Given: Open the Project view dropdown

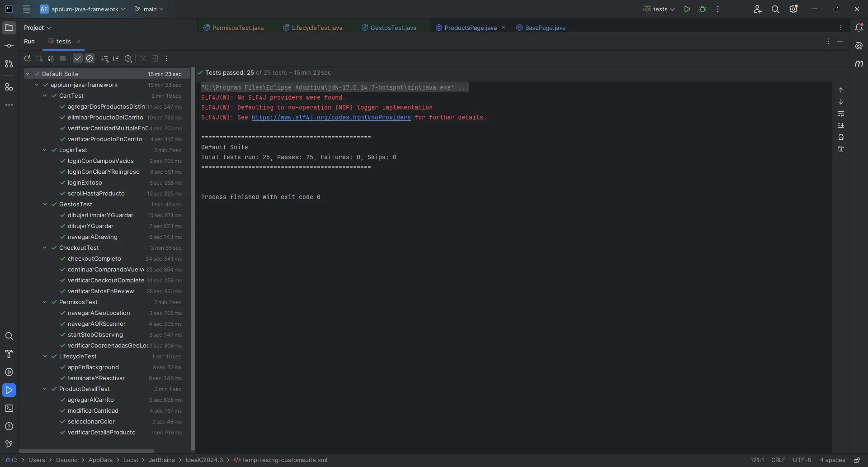Looking at the screenshot, I should pos(37,28).
